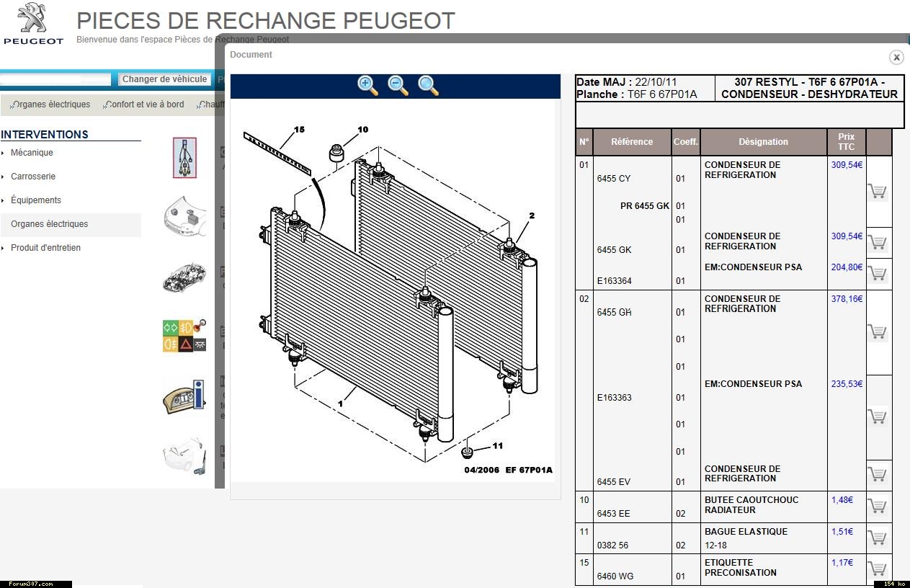Viewport: 910px width, 588px height.
Task: Expand the Équipements category
Action: tap(35, 200)
